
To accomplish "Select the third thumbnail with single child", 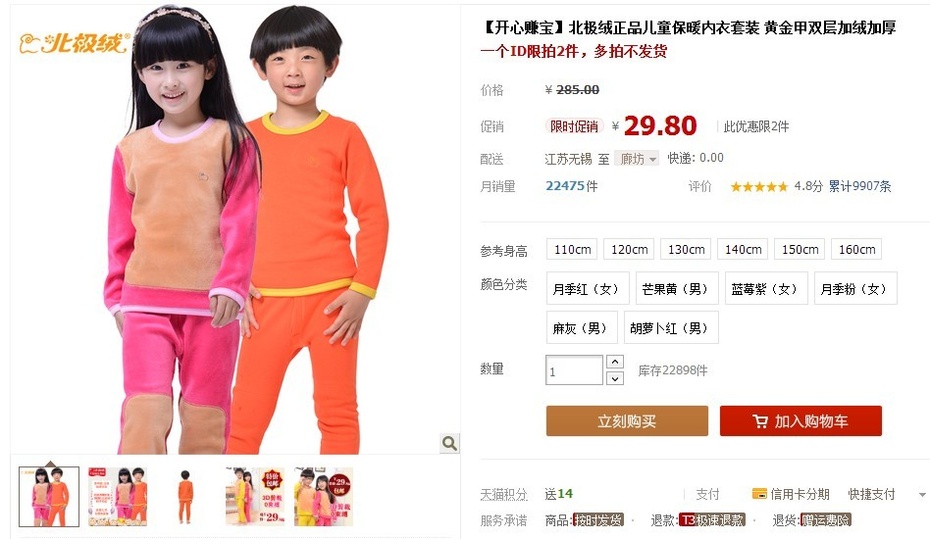I will pos(186,496).
